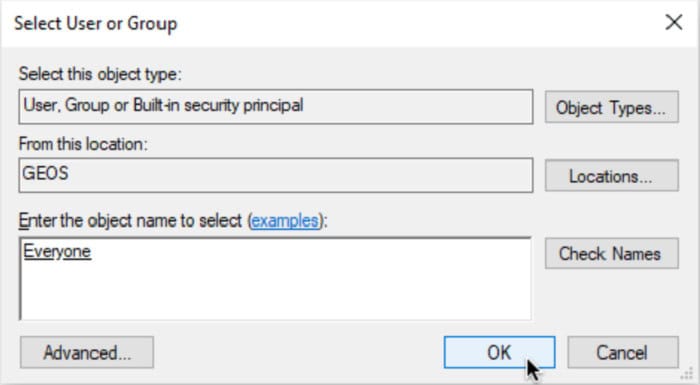Click the object type read-only field
The height and width of the screenshot is (385, 700).
point(275,107)
